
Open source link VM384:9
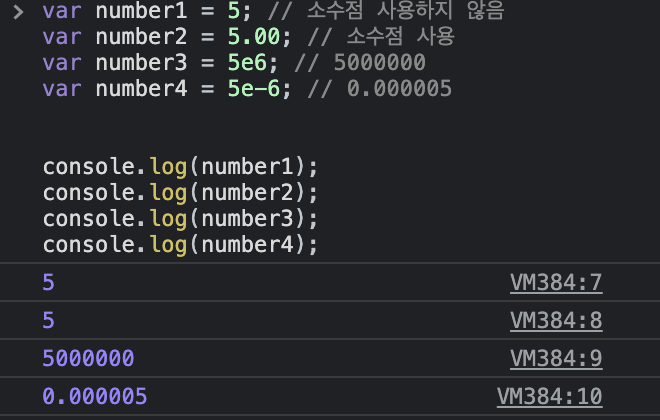(556, 359)
